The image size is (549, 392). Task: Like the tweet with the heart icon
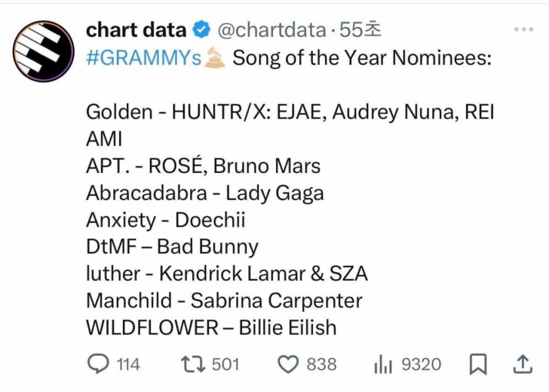click(x=288, y=364)
